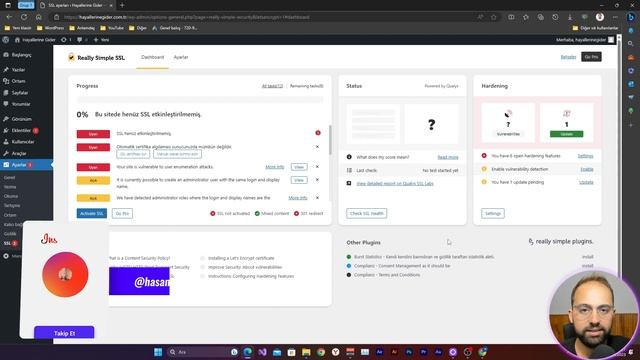The height and width of the screenshot is (360, 640).
Task: Open browser downloads icon
Action: click(570, 17)
